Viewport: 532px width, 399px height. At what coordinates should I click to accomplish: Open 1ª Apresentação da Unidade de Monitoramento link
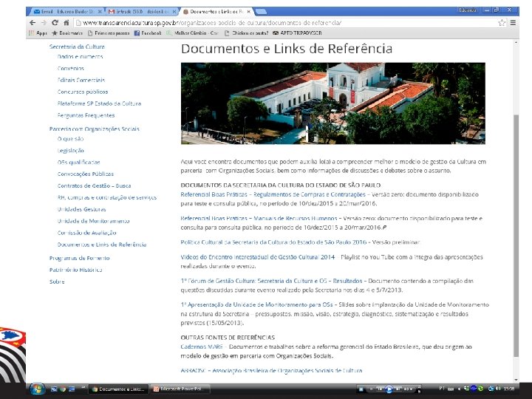[256, 304]
